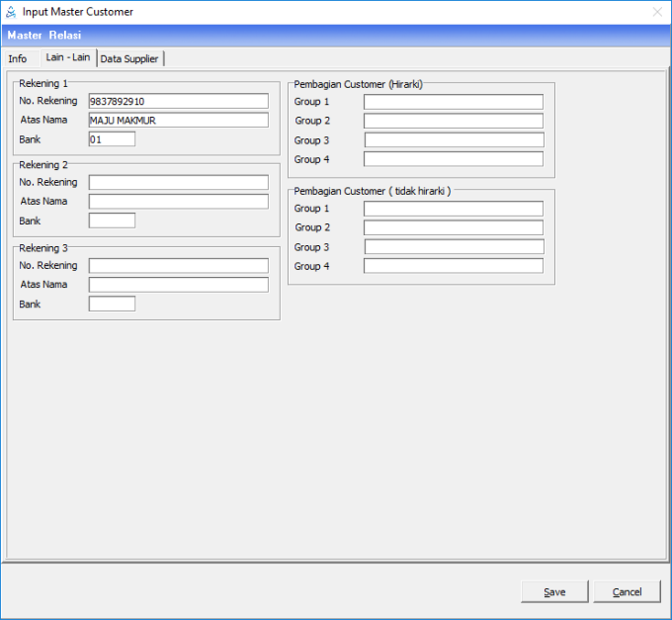Screen dimensions: 672x620
Task: Click the Cancel button
Action: [627, 591]
